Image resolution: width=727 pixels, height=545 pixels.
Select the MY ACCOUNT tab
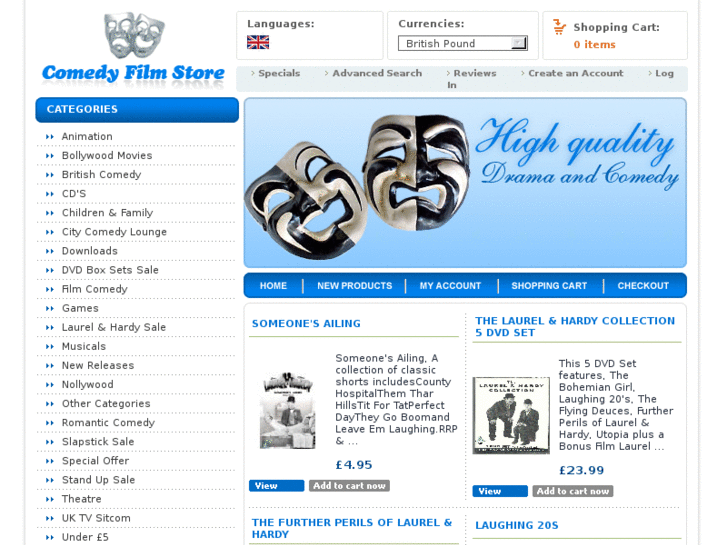pos(450,286)
